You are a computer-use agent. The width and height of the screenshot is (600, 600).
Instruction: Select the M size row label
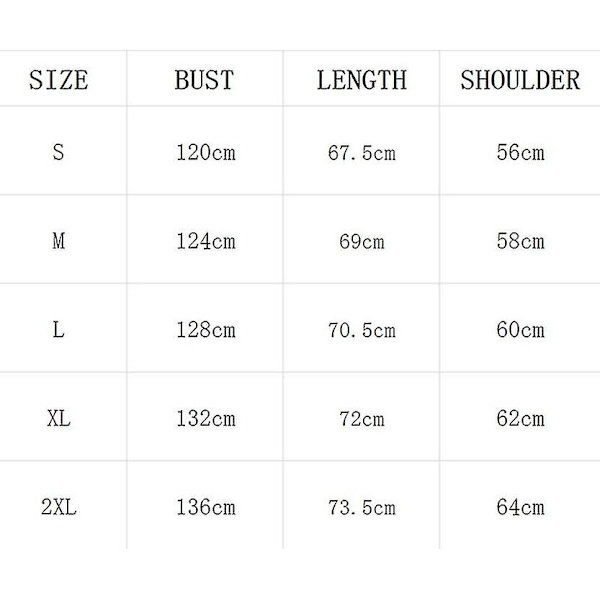(x=59, y=241)
